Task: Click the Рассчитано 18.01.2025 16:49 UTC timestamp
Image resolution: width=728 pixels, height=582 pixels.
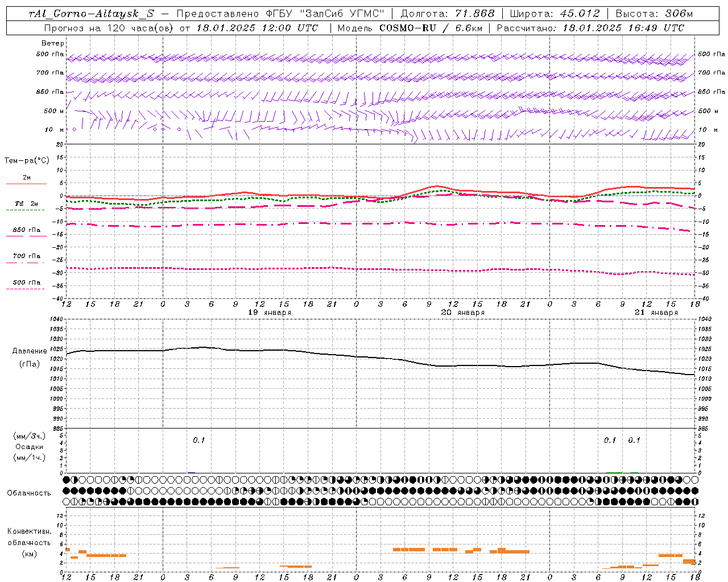Action: [x=591, y=28]
